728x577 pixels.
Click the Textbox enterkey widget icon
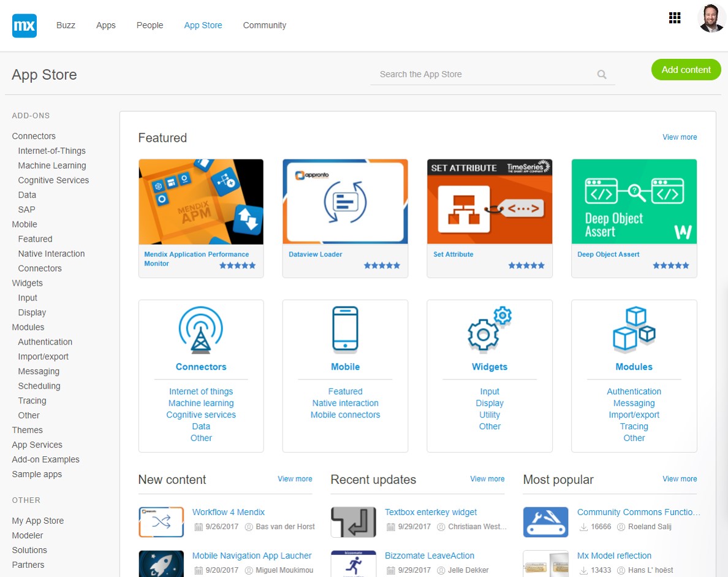[354, 522]
